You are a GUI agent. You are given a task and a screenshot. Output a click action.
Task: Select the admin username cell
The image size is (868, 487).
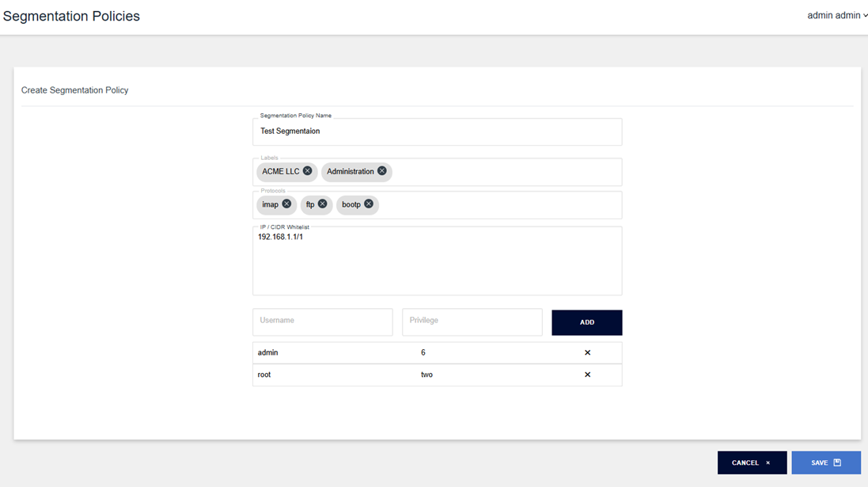tap(268, 353)
